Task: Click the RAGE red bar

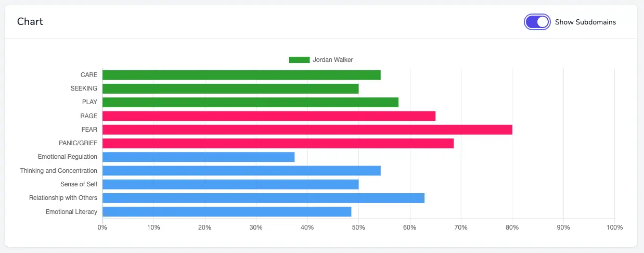Action: 269,116
